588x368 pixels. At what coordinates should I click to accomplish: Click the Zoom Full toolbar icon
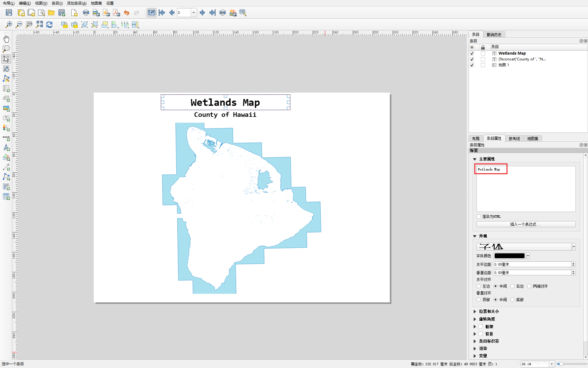pos(39,25)
